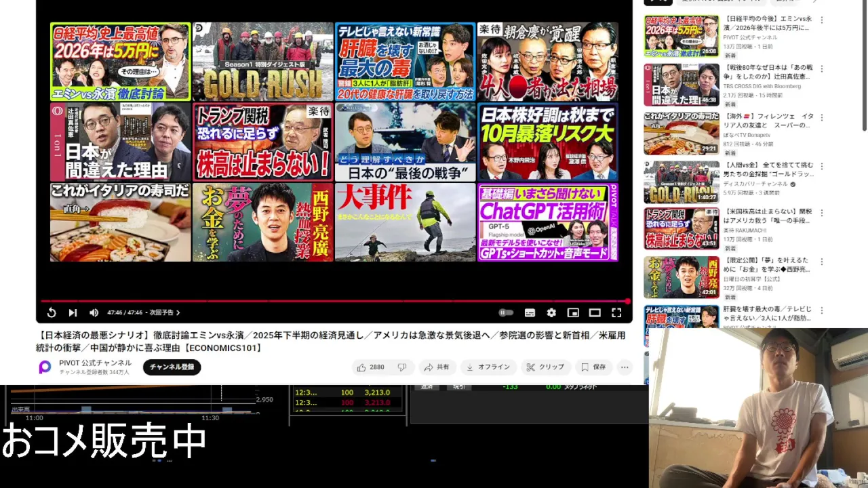Open the player settings gear
The width and height of the screenshot is (868, 488).
point(551,312)
